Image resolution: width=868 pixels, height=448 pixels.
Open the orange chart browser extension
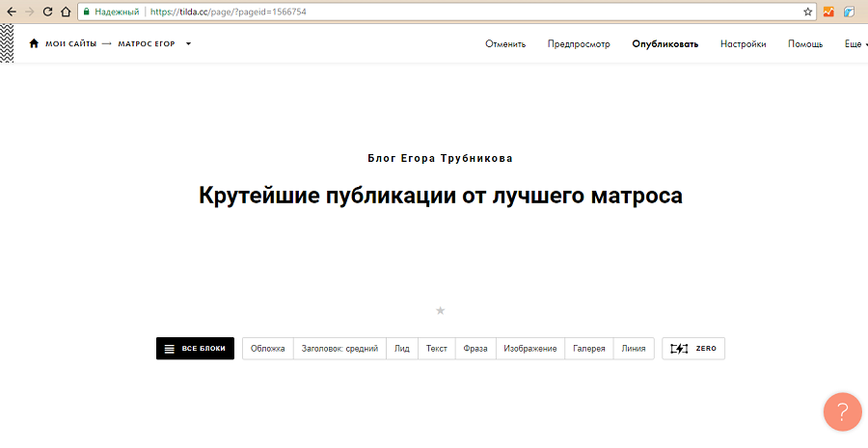point(828,12)
